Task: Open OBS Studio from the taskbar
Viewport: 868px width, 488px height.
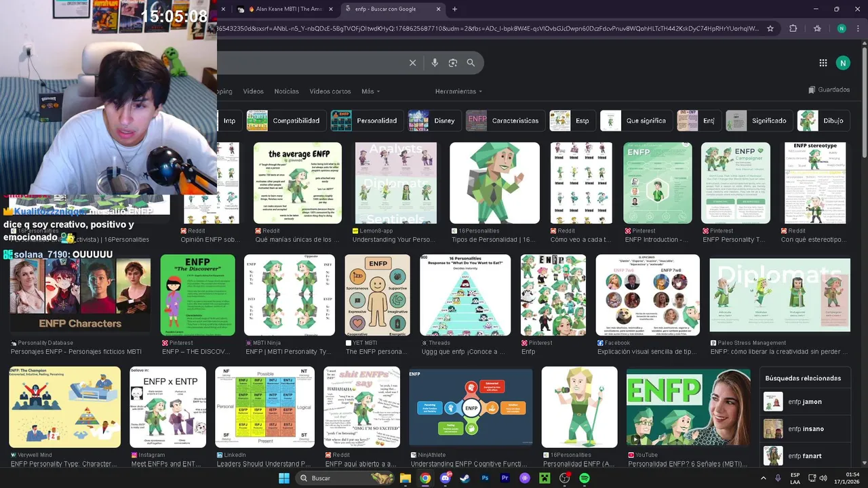Action: click(x=564, y=479)
